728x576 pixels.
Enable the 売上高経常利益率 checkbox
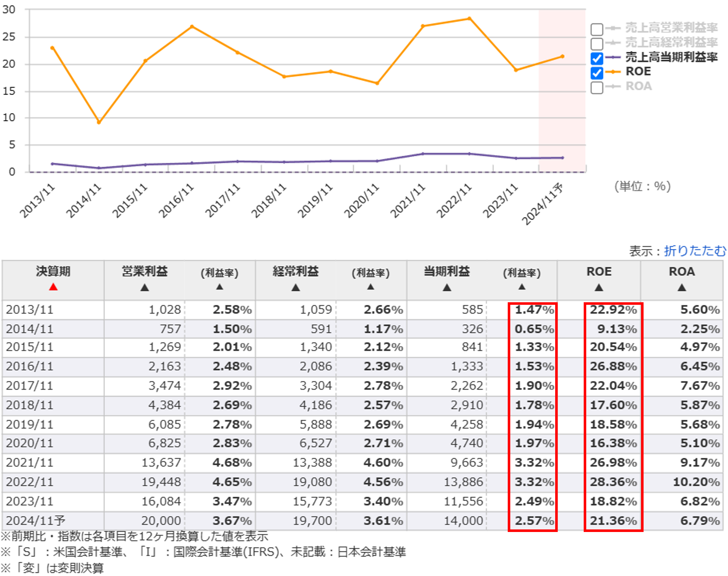click(596, 44)
